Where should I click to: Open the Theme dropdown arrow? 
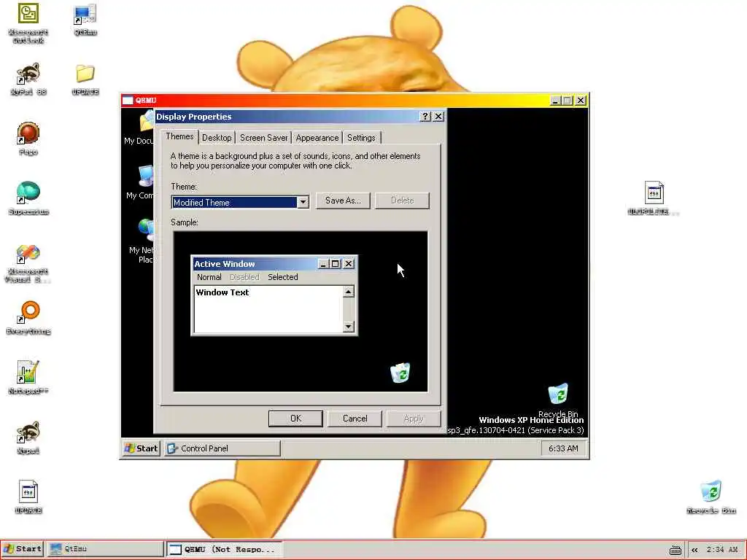point(303,203)
